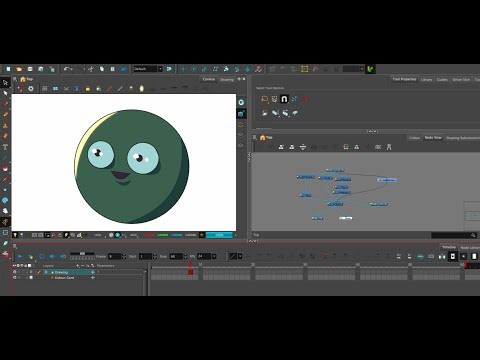The height and width of the screenshot is (360, 480).
Task: Click the Workspace Manager icon beside Default
Action: pos(169,69)
